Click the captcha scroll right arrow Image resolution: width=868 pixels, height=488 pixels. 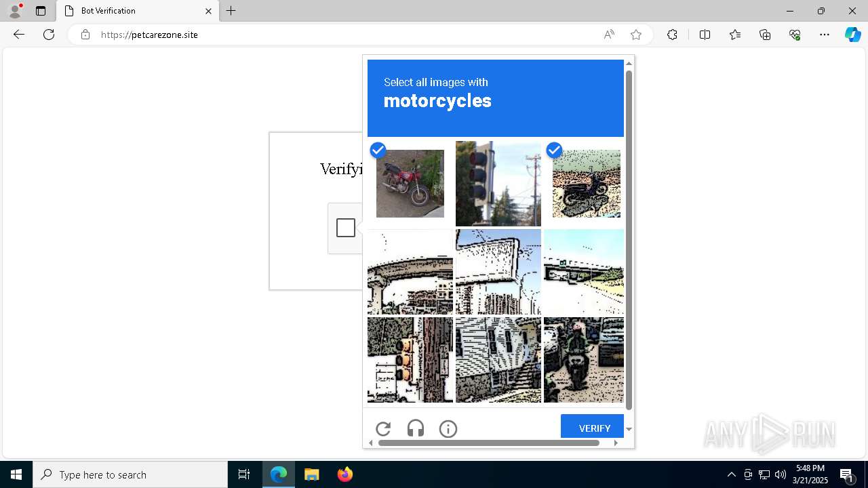click(616, 443)
